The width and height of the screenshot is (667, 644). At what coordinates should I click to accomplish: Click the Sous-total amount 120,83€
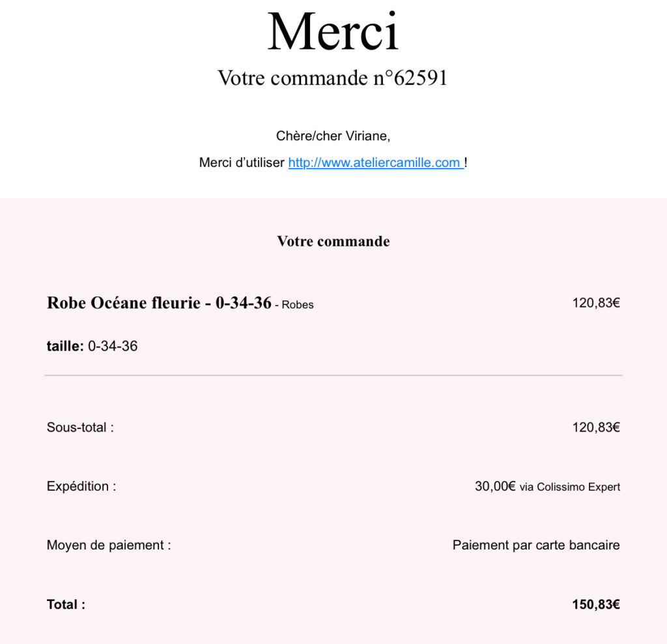point(595,428)
